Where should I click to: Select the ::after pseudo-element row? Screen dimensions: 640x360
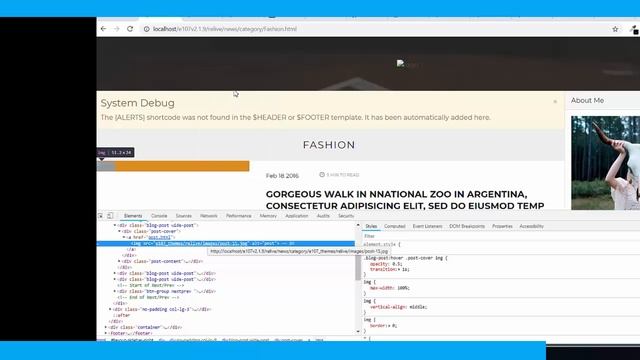tap(121, 316)
